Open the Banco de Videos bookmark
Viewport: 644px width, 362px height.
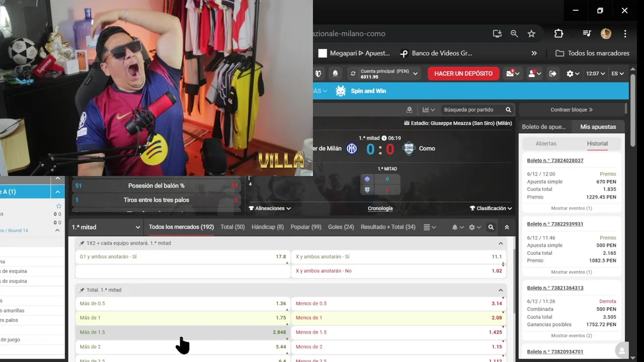point(436,53)
